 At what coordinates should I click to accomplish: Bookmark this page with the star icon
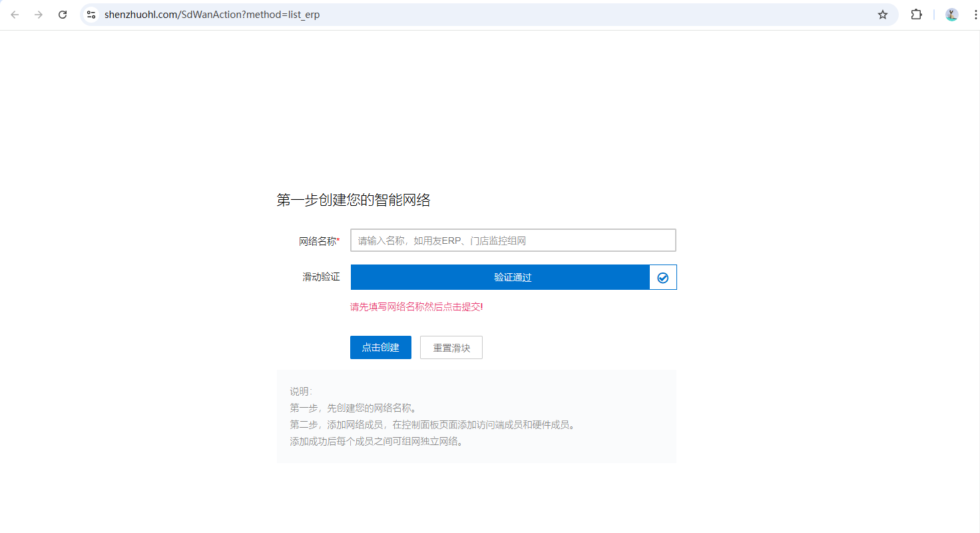[883, 15]
